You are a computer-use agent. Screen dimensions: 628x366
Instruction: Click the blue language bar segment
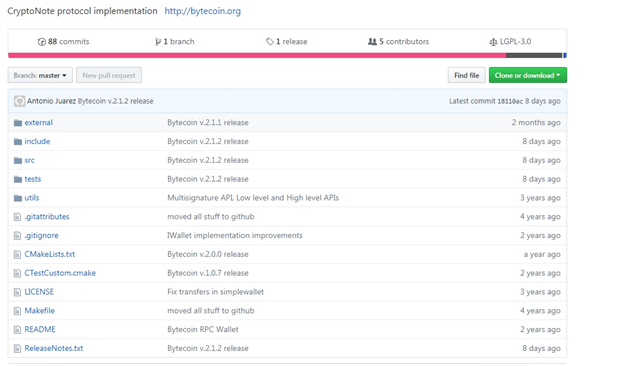click(x=565, y=55)
